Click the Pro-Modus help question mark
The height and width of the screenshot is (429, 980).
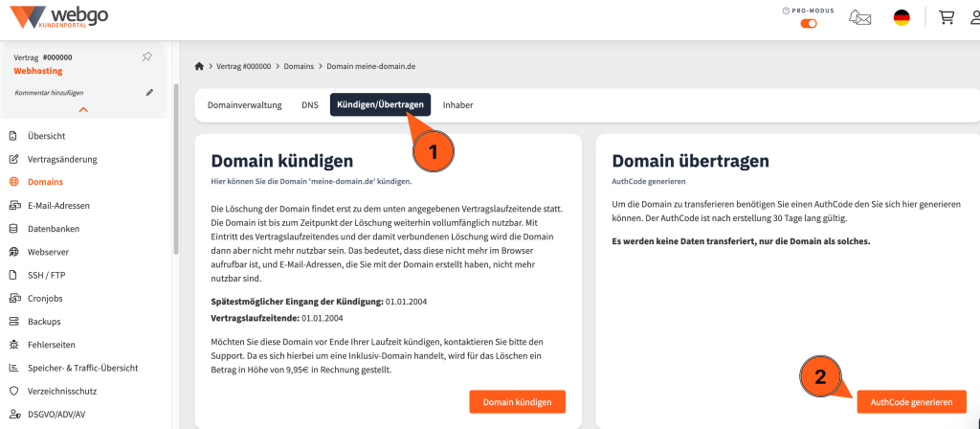coord(786,11)
